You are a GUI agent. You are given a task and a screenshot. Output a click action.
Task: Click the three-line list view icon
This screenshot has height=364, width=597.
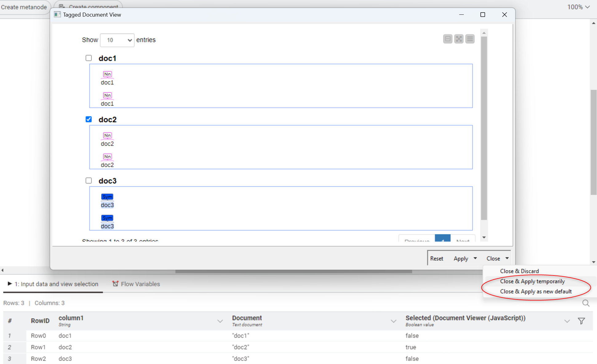[470, 39]
